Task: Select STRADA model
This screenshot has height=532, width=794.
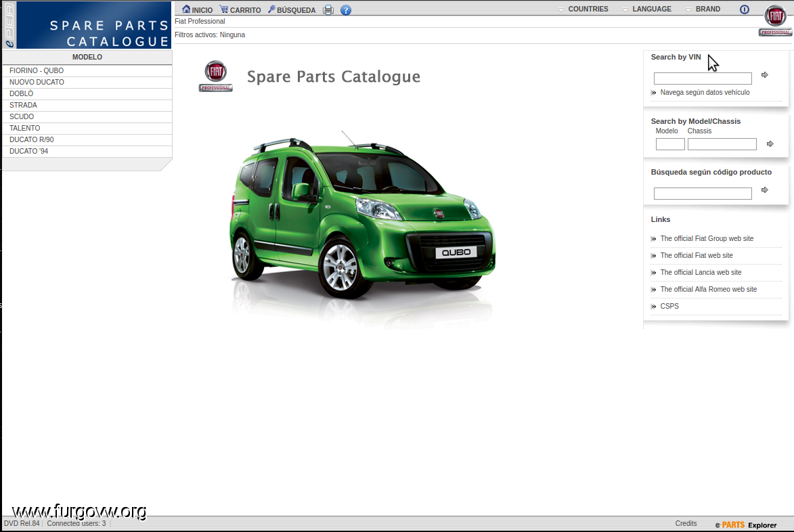Action: click(x=87, y=106)
